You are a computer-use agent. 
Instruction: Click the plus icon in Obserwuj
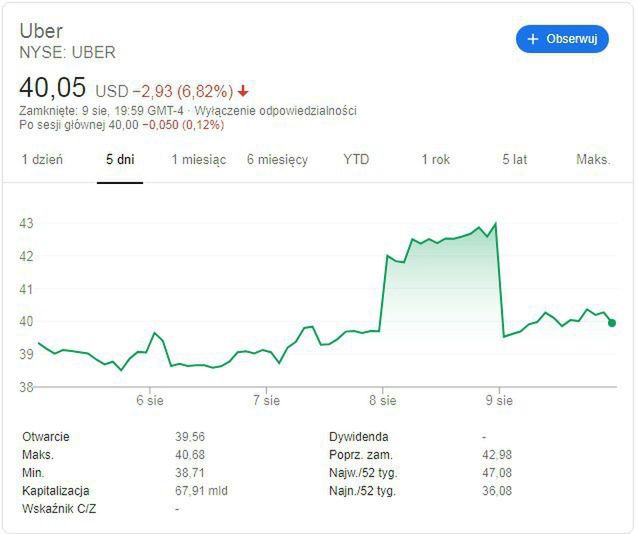pyautogui.click(x=533, y=39)
